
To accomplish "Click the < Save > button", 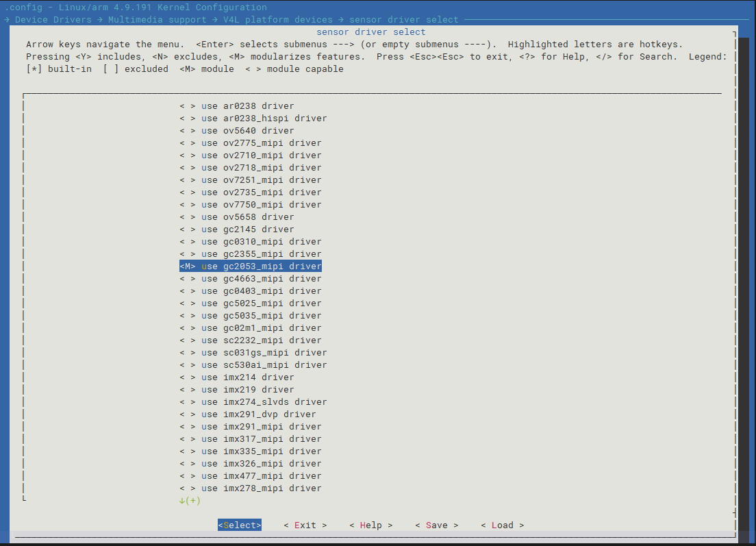I will (437, 525).
